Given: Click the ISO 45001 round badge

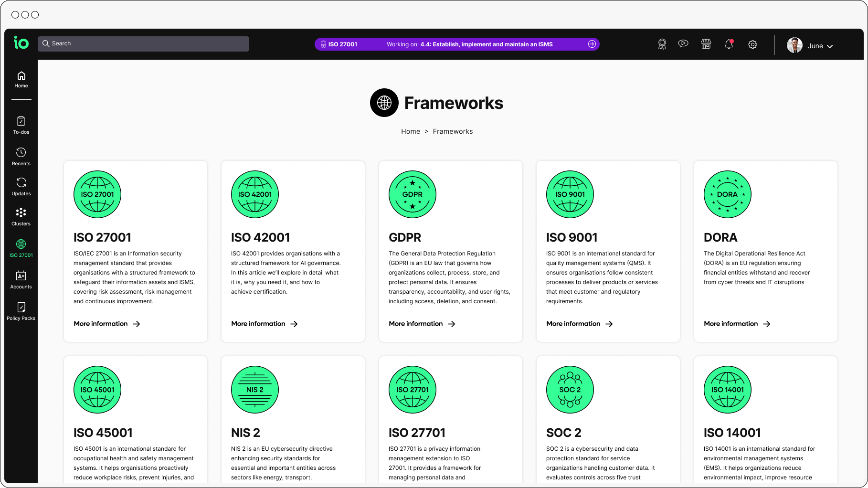Looking at the screenshot, I should (97, 390).
